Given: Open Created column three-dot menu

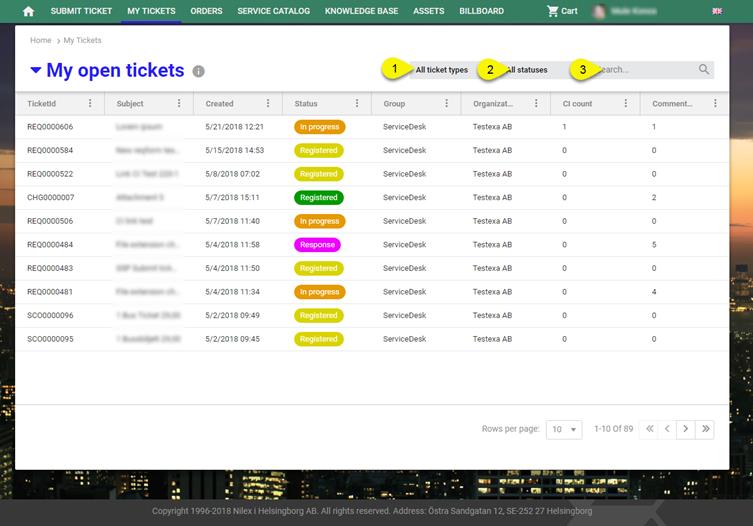Looking at the screenshot, I should pos(268,103).
